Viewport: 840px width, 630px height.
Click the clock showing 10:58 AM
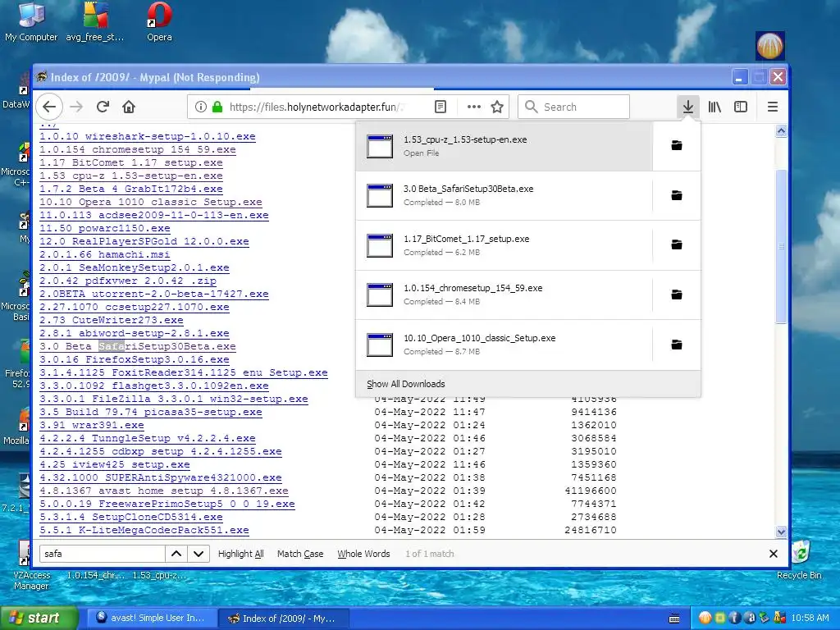pyautogui.click(x=810, y=618)
